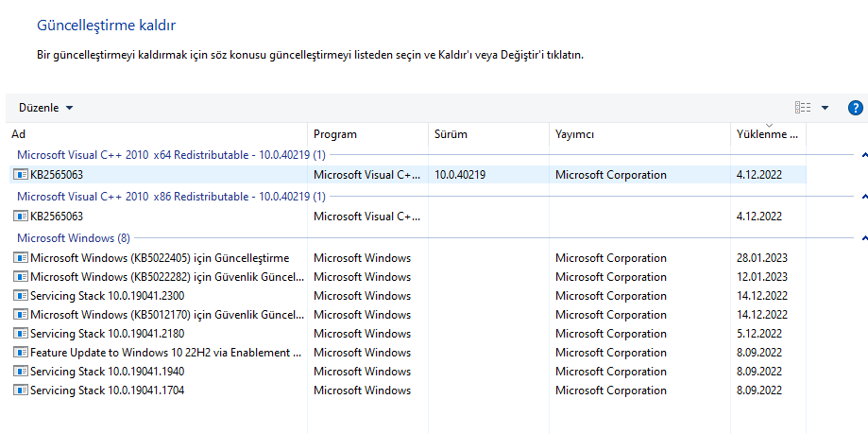Screen dimensions: 868x434
Task: Sort by the Yayımcı column header
Action: pyautogui.click(x=638, y=134)
